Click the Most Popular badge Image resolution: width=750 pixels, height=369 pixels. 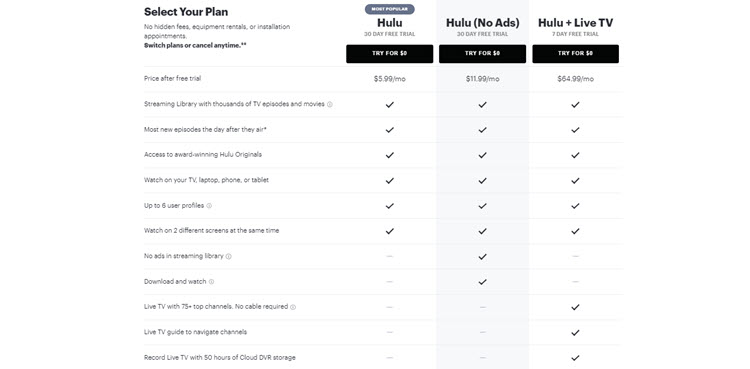coord(389,9)
